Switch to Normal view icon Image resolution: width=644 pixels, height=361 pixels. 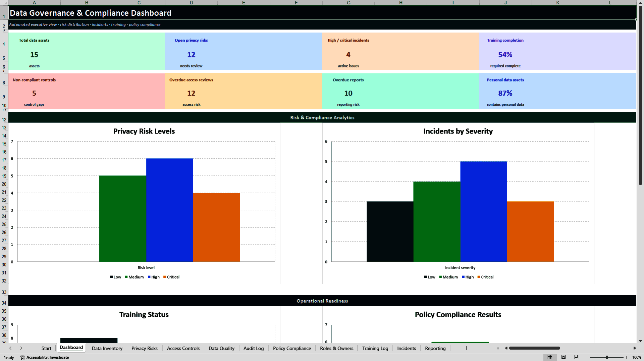[550, 357]
